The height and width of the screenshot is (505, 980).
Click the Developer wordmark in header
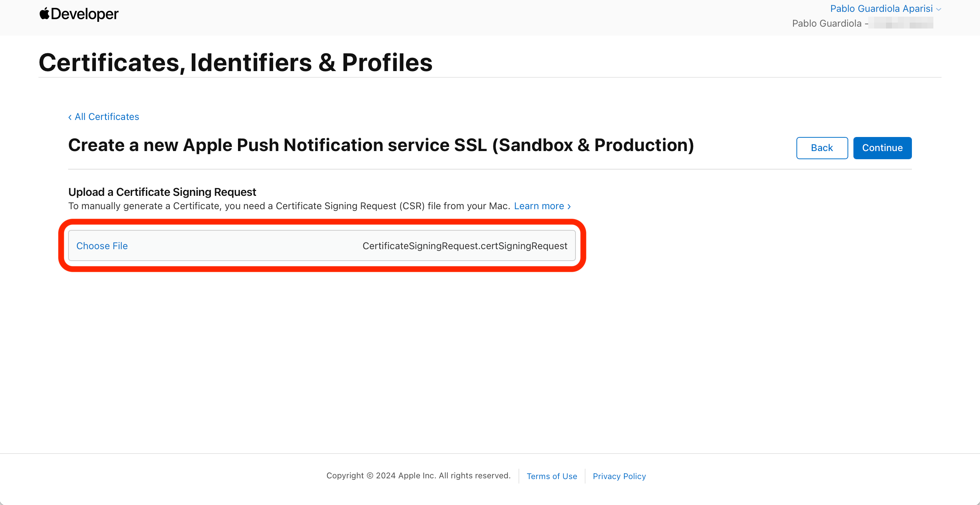pyautogui.click(x=84, y=14)
